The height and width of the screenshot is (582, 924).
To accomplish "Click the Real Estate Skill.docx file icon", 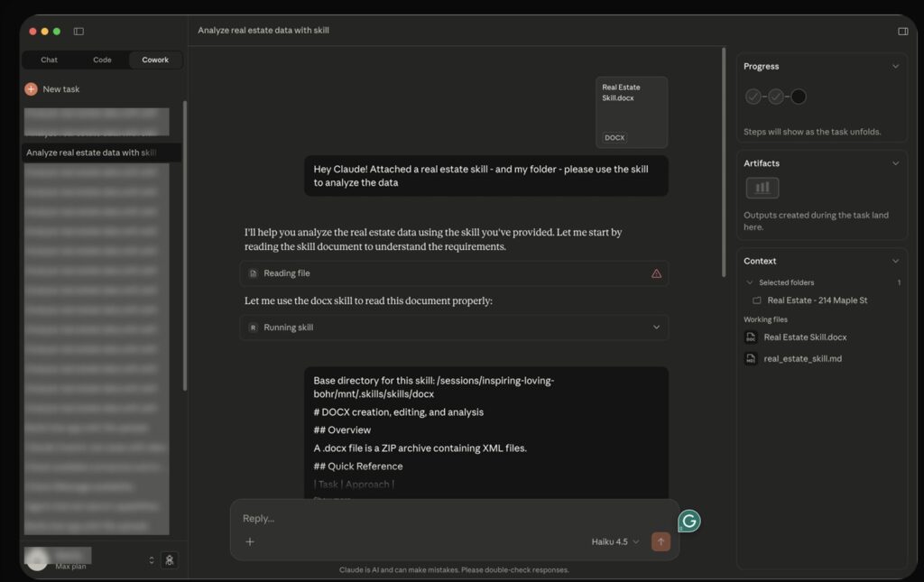I will coord(751,337).
